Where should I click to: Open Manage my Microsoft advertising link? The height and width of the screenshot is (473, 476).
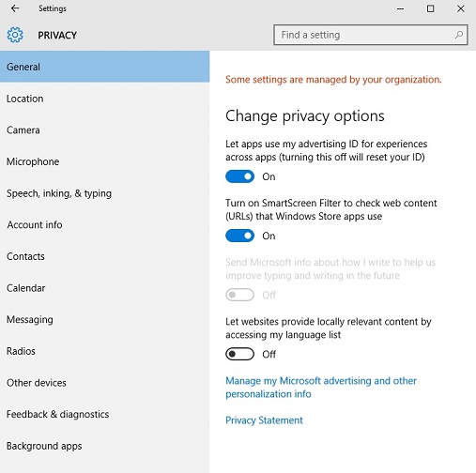click(x=321, y=388)
